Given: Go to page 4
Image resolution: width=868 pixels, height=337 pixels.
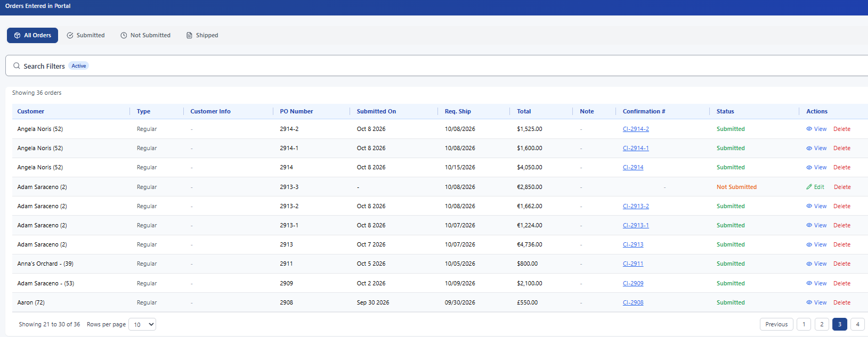Looking at the screenshot, I should coord(857,324).
